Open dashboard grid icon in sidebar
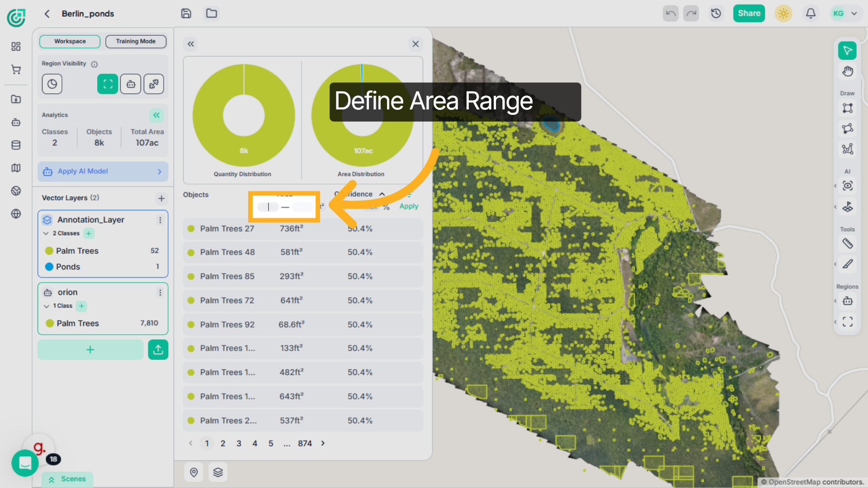This screenshot has height=488, width=868. coord(16,46)
